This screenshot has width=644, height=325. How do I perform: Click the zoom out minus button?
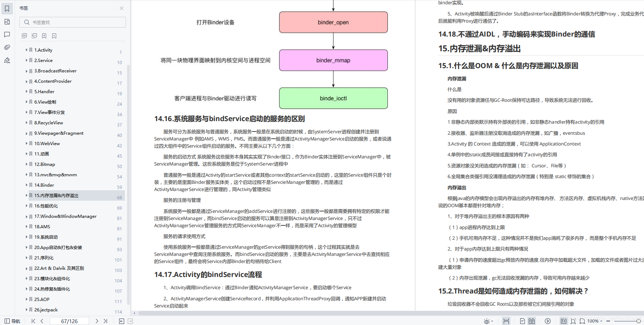pos(608,321)
